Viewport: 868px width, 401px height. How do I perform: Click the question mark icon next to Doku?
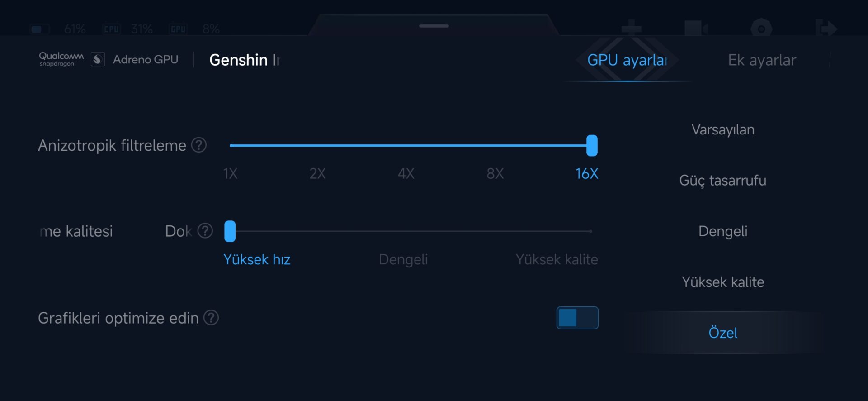pos(205,231)
